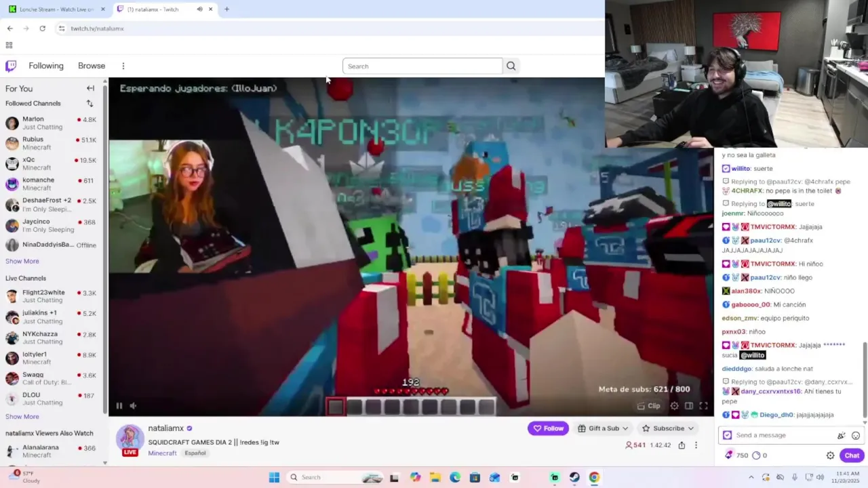Open the Bits cheering icon in chat input
This screenshot has width=868, height=488.
coord(842,435)
